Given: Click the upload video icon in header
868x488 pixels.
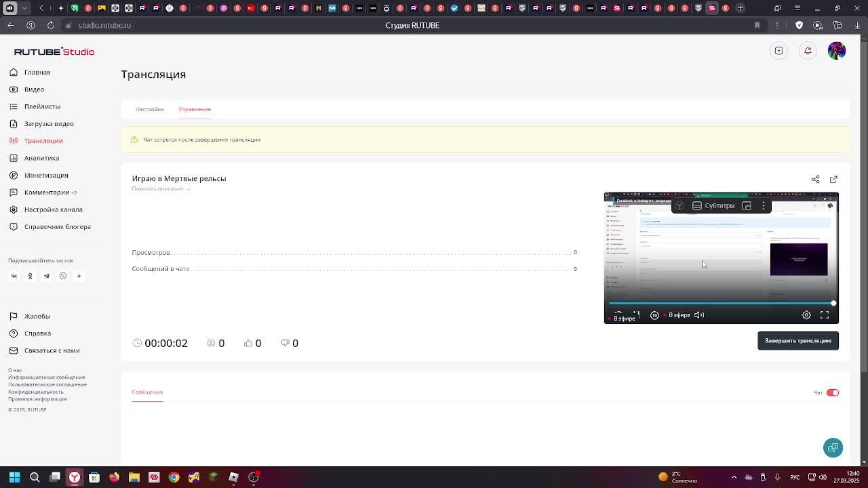Looking at the screenshot, I should (779, 51).
